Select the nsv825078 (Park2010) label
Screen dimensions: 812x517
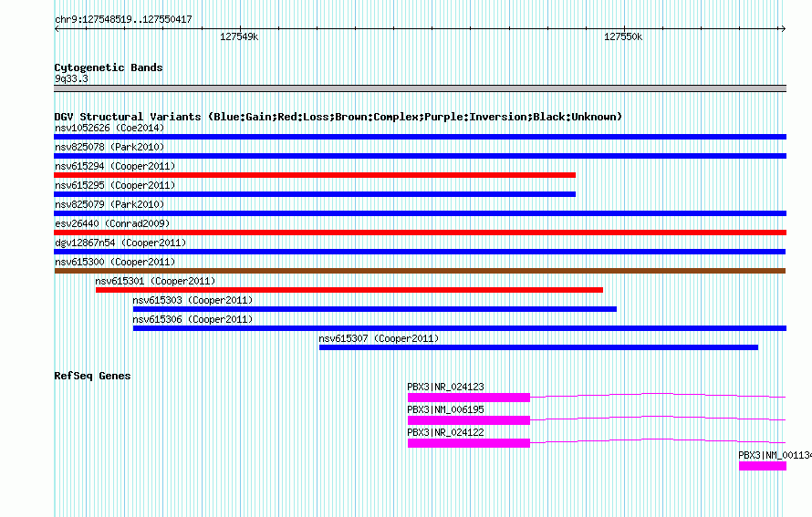tap(109, 147)
